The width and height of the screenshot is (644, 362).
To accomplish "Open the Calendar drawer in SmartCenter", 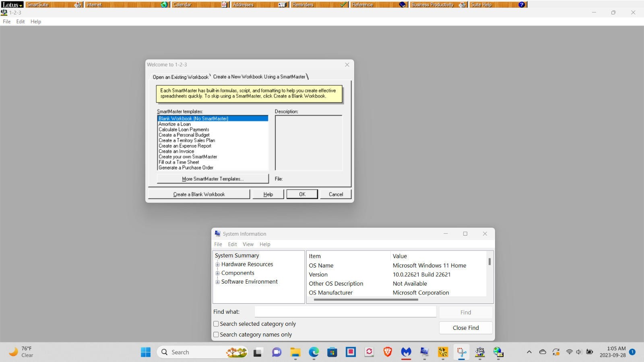I will pyautogui.click(x=200, y=4).
